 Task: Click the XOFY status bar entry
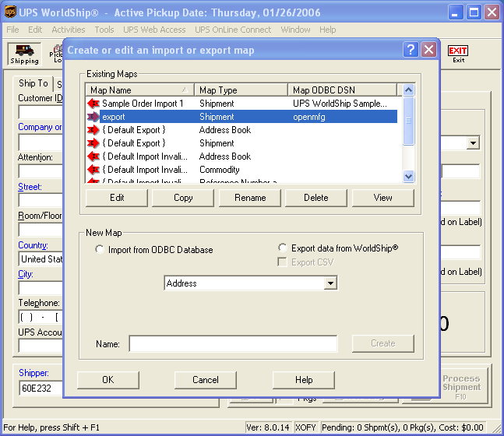pos(305,427)
